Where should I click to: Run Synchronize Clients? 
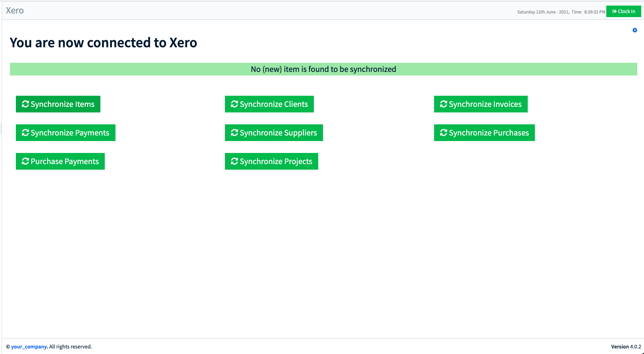point(269,104)
